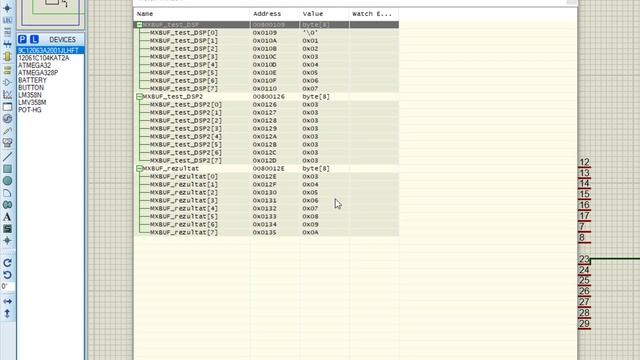
Task: Click pin number 23 on schematic
Action: point(584,259)
